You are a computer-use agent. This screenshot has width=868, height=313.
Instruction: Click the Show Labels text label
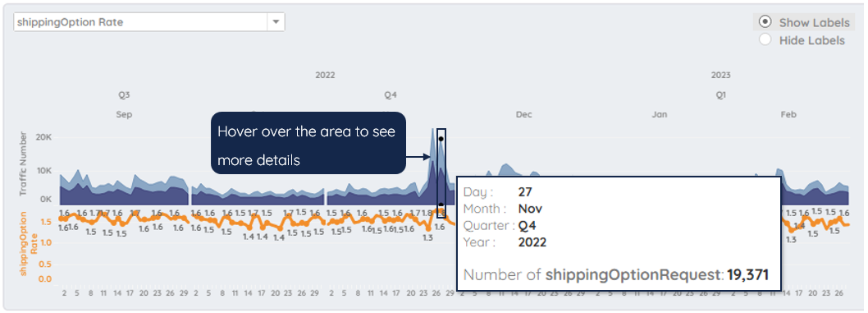pos(815,23)
